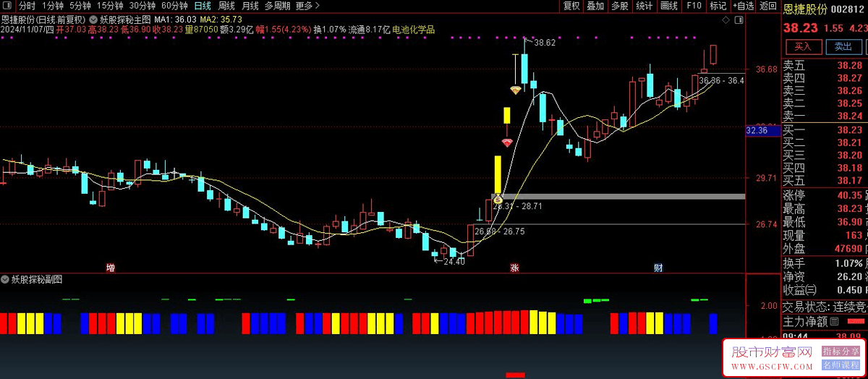The width and height of the screenshot is (868, 379).
Task: Click the red diamond signal on chart
Action: 507,142
